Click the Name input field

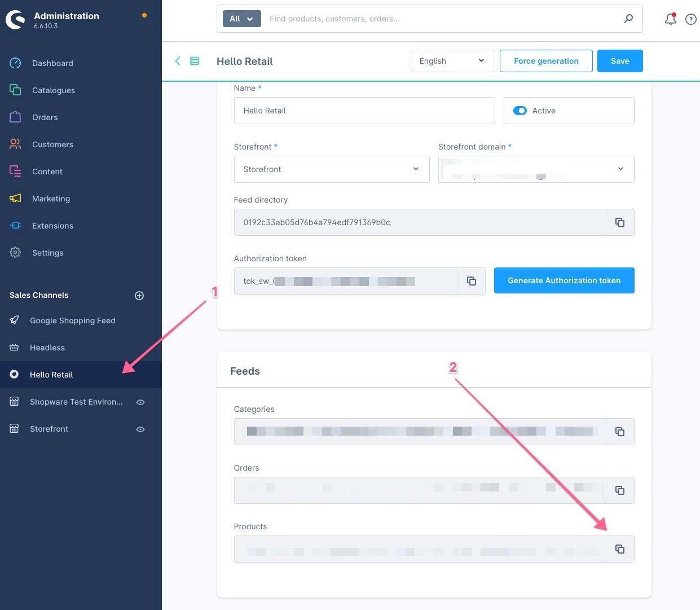pos(364,111)
